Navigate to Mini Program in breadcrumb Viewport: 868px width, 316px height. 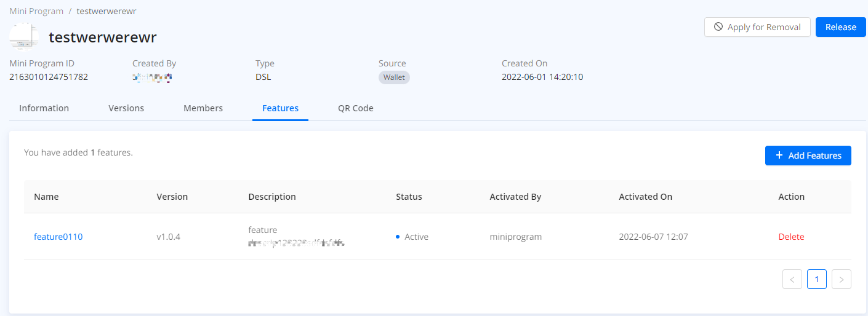click(x=36, y=11)
